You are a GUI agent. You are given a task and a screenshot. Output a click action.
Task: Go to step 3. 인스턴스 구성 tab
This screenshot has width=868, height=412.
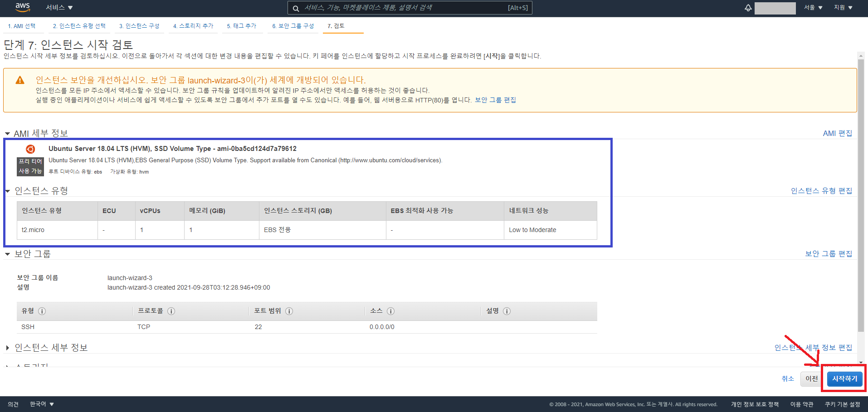click(139, 26)
